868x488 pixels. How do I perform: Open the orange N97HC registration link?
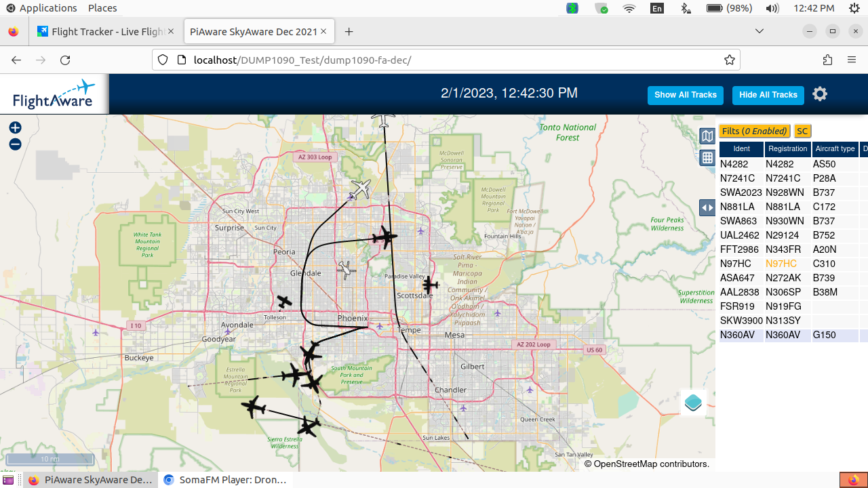[x=781, y=264]
